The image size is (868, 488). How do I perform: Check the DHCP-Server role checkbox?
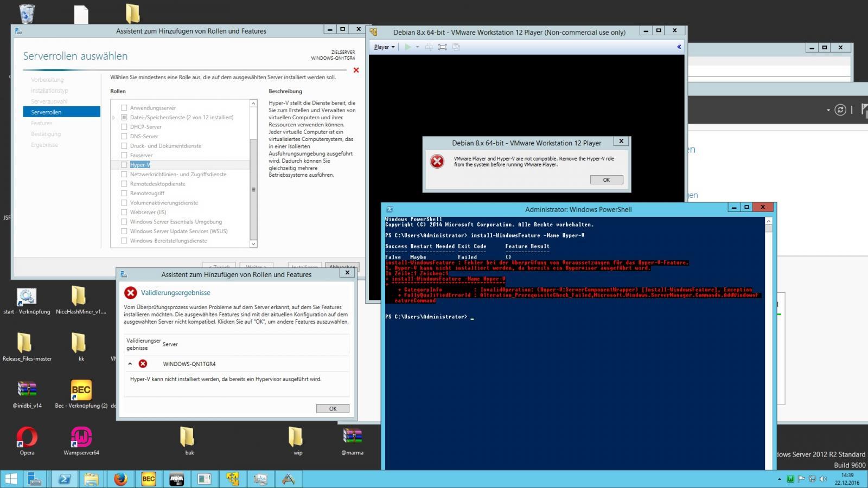(124, 127)
